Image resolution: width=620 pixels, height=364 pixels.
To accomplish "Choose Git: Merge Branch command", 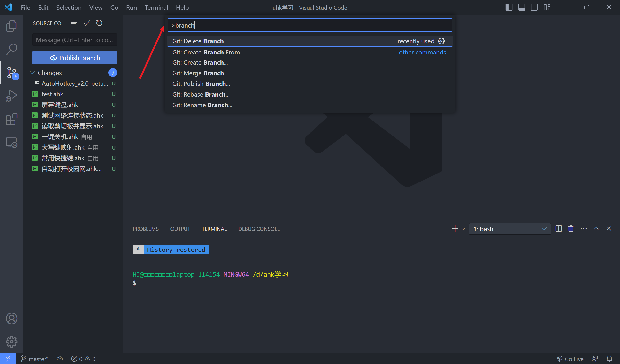I will tap(310, 73).
